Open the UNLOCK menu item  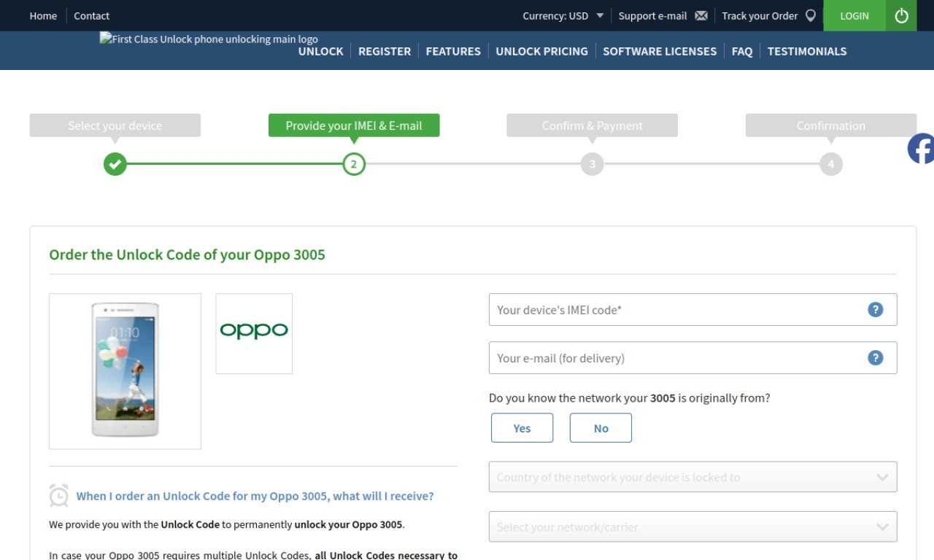[x=320, y=51]
